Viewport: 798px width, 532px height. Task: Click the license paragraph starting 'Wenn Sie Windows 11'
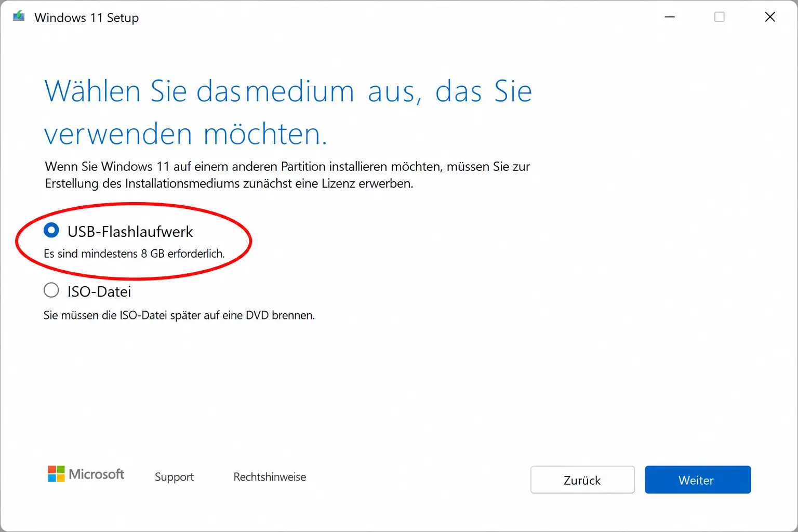pos(287,175)
